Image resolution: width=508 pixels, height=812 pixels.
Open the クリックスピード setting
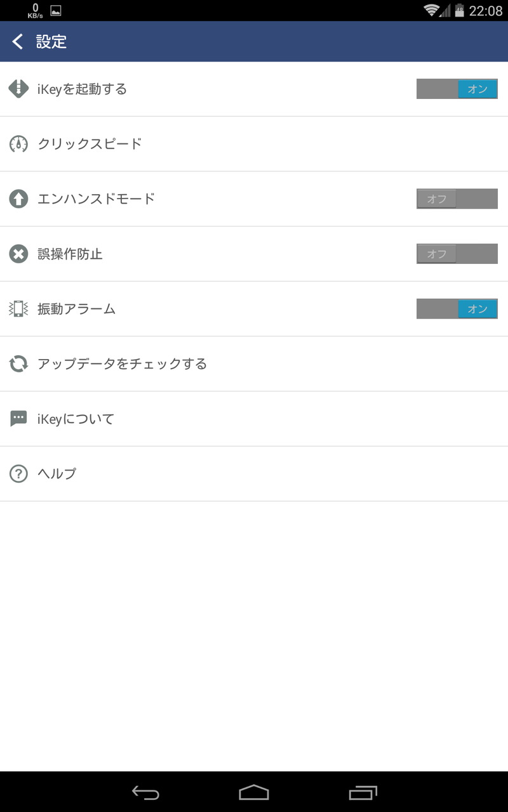[90, 144]
